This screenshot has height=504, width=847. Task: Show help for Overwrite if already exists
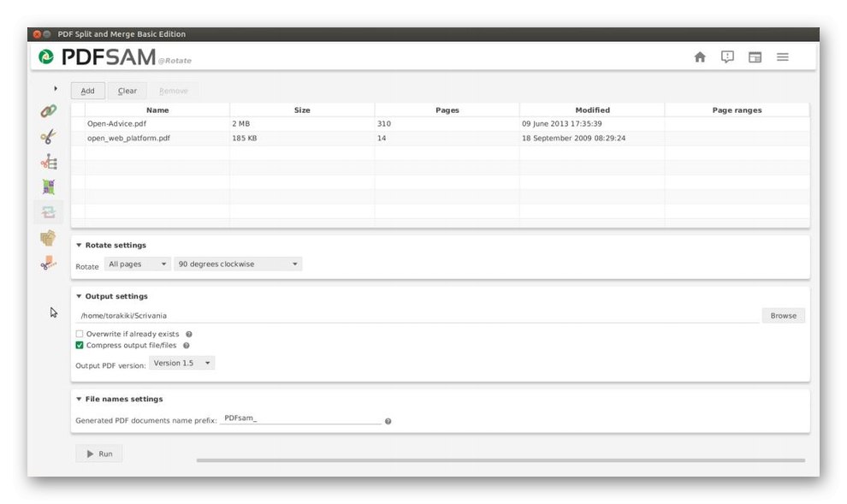(188, 335)
